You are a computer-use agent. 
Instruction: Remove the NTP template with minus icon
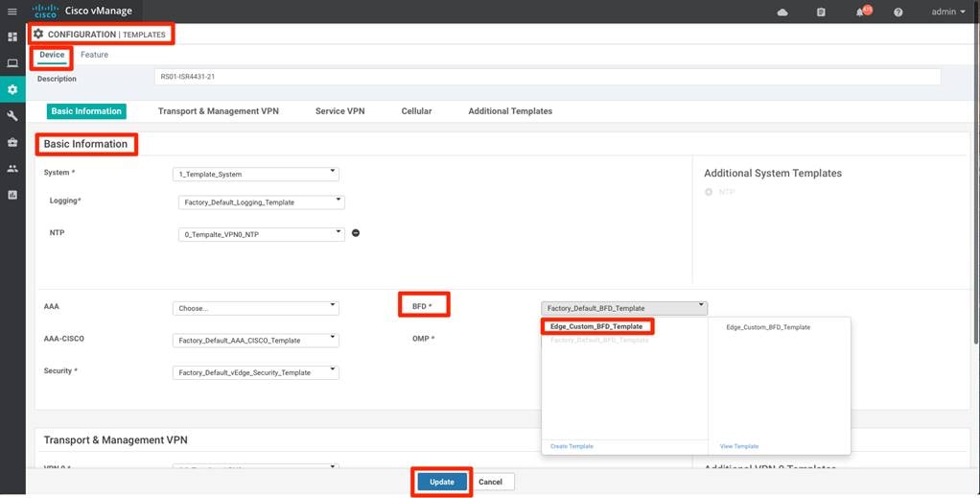[x=356, y=233]
